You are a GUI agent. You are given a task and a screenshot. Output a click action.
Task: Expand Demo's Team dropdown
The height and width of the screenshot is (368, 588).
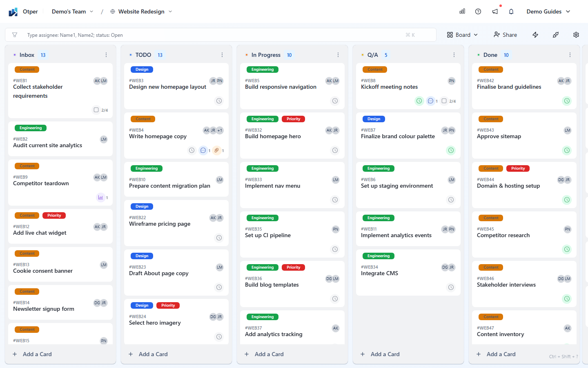click(73, 11)
